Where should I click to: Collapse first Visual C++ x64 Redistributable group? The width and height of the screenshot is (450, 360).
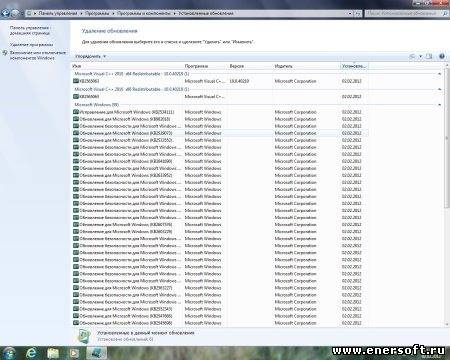tap(439, 74)
